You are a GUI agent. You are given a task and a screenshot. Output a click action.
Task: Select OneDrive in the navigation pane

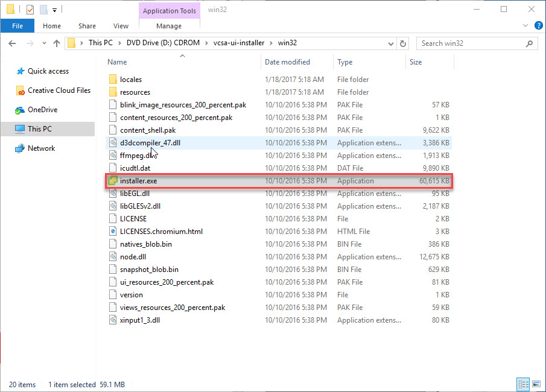point(41,110)
